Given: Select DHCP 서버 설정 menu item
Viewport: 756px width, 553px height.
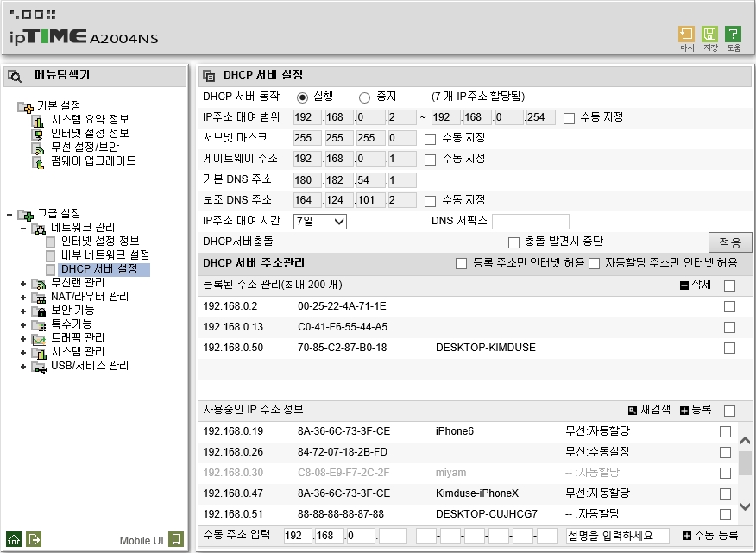Looking at the screenshot, I should tap(99, 269).
